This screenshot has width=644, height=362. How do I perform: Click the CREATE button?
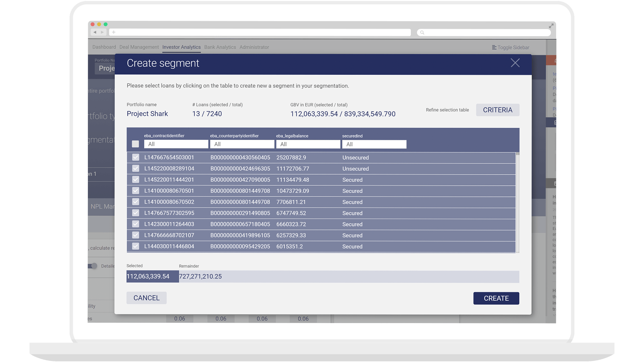[496, 298]
